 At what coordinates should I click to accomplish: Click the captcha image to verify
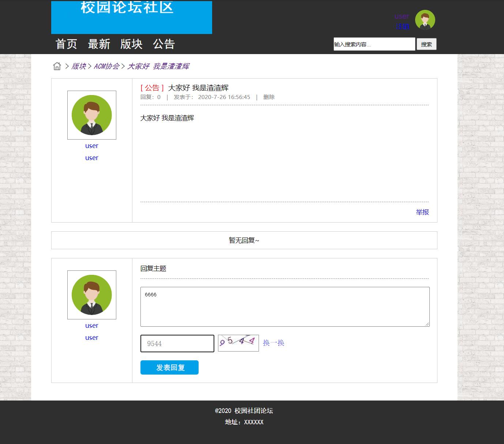click(238, 343)
